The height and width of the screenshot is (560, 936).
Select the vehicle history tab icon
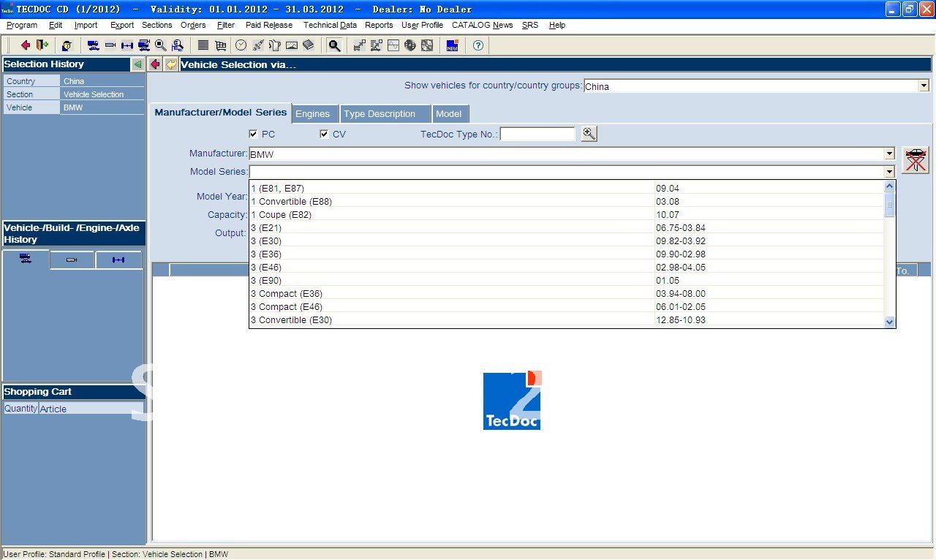pyautogui.click(x=26, y=259)
